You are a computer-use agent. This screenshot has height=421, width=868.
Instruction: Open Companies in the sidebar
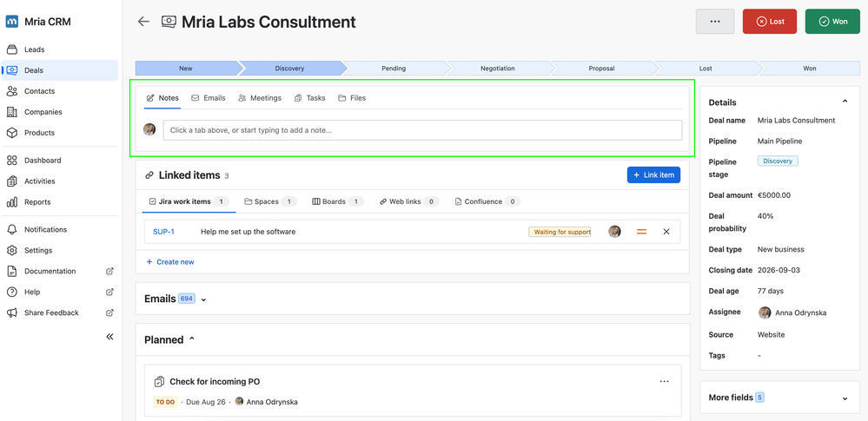pos(60,112)
